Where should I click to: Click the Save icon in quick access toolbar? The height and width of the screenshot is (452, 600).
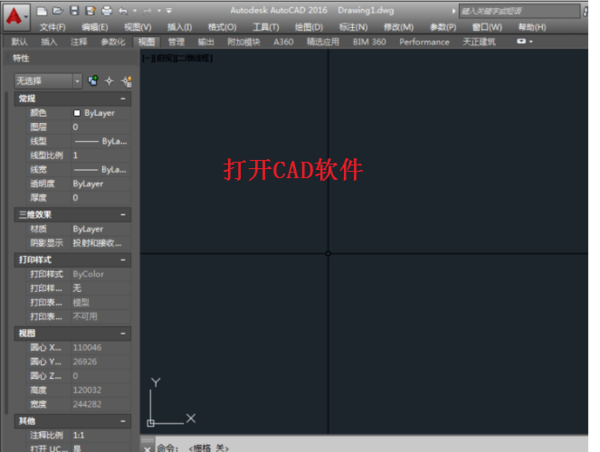point(75,9)
